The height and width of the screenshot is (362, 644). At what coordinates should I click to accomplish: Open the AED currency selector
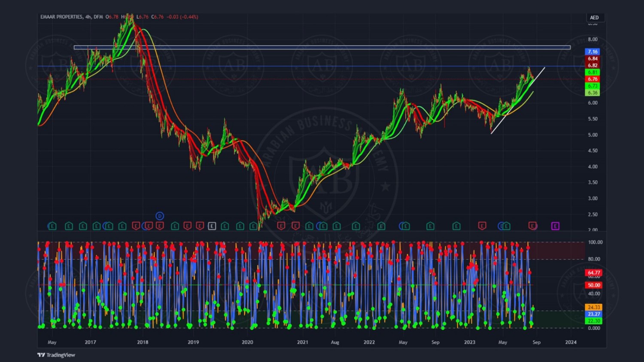click(594, 18)
